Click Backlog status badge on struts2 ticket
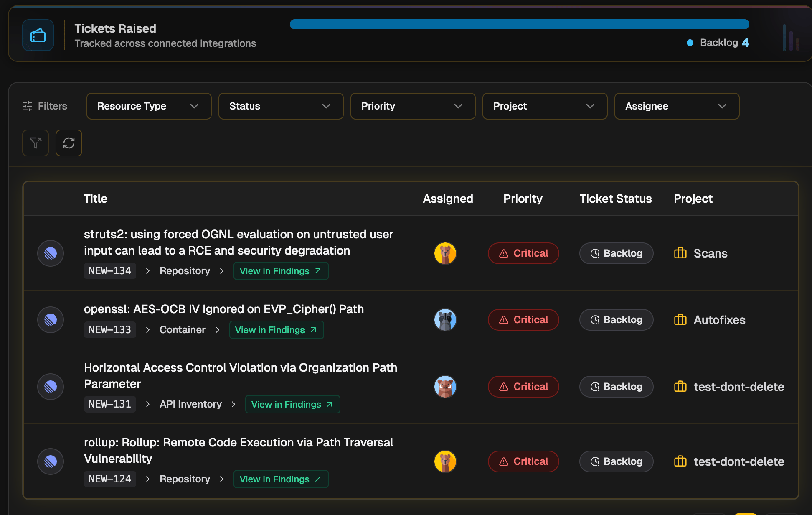The height and width of the screenshot is (515, 812). (x=617, y=253)
